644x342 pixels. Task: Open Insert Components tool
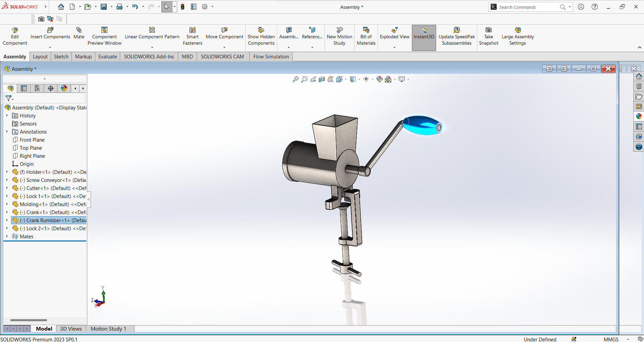[50, 34]
